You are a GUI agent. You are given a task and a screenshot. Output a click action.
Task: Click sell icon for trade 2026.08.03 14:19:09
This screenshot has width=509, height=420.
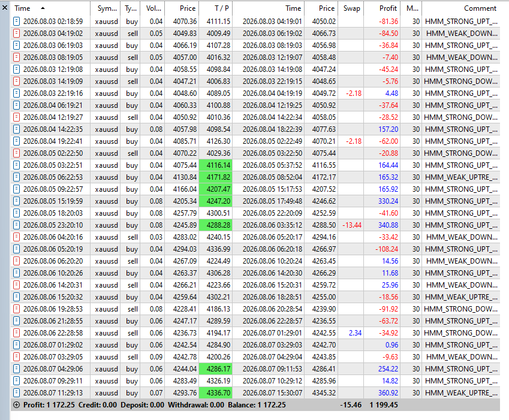click(16, 81)
